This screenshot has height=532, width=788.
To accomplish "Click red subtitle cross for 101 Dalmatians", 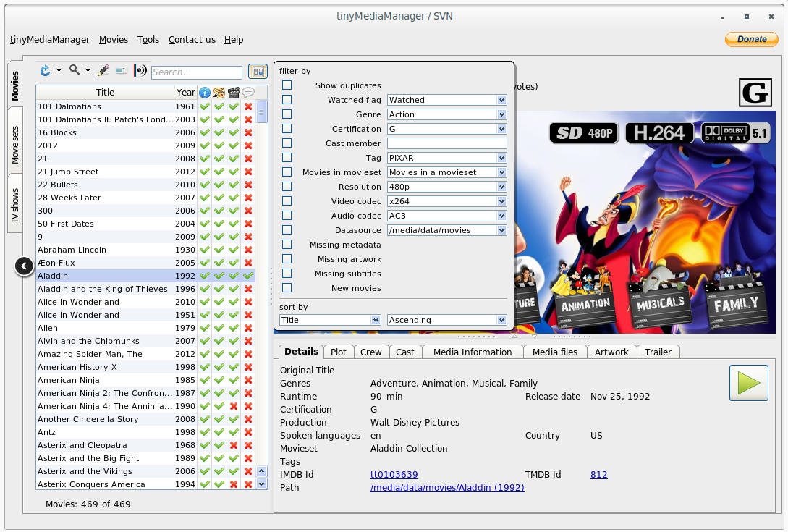I will point(247,106).
